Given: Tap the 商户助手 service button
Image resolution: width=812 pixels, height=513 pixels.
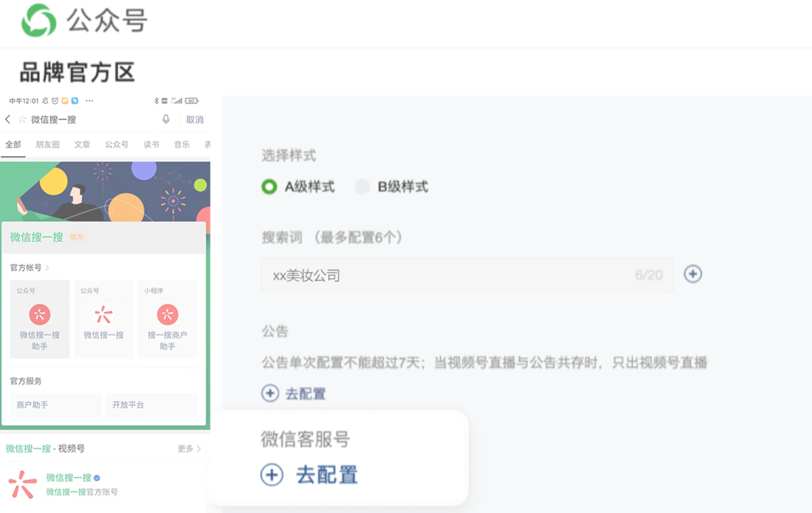Looking at the screenshot, I should point(56,405).
